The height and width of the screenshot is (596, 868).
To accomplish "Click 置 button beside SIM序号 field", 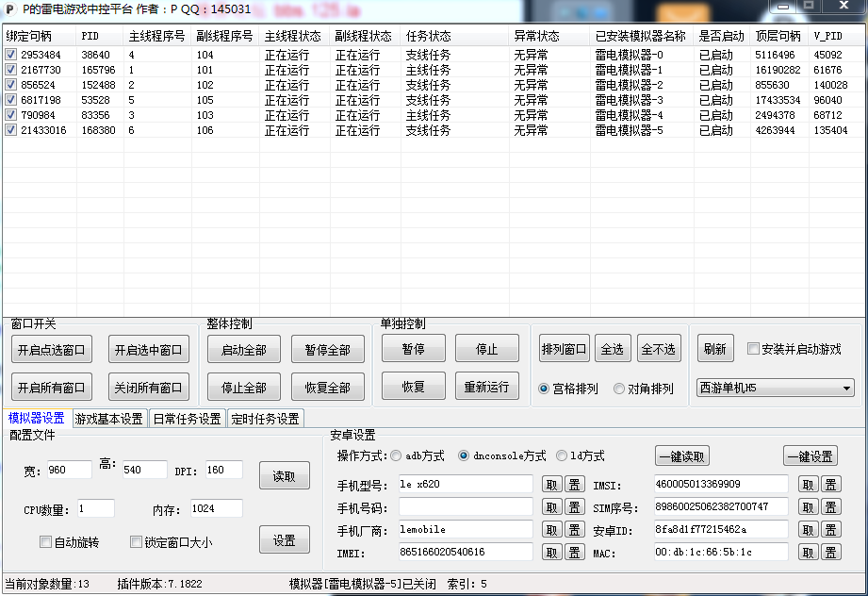I will pyautogui.click(x=831, y=506).
